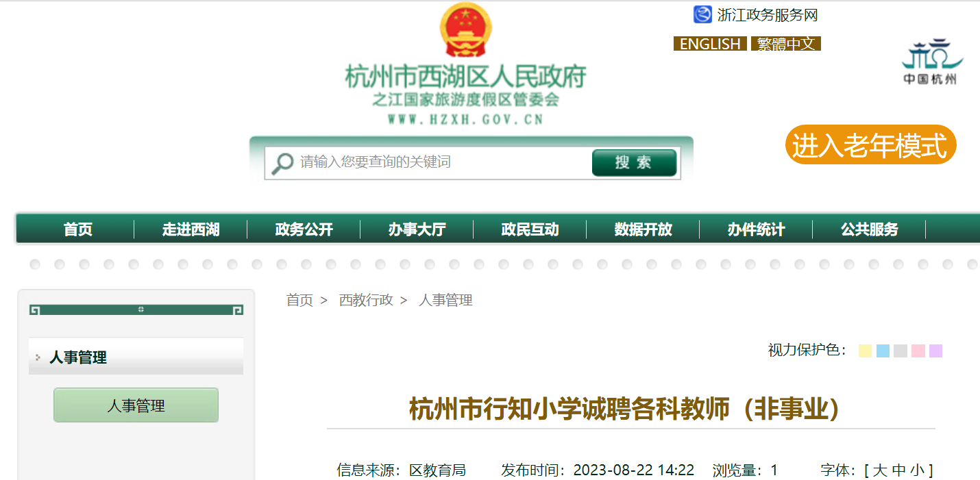Click the arrow icon beside 人事管理 heading
This screenshot has height=480, width=980.
coord(38,357)
